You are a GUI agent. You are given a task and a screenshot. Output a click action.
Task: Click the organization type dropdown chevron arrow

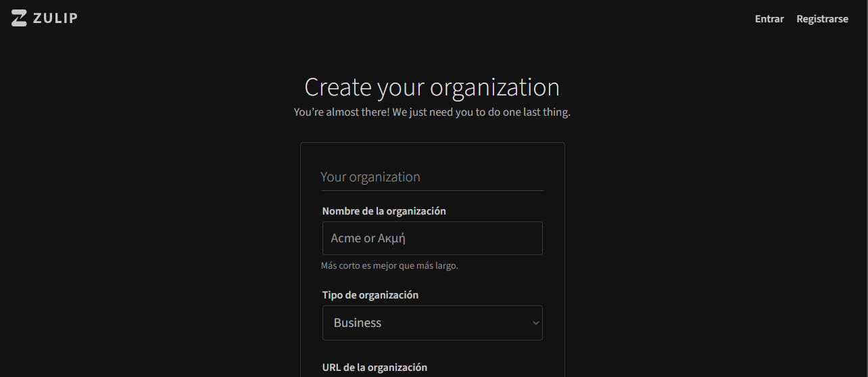pos(536,323)
